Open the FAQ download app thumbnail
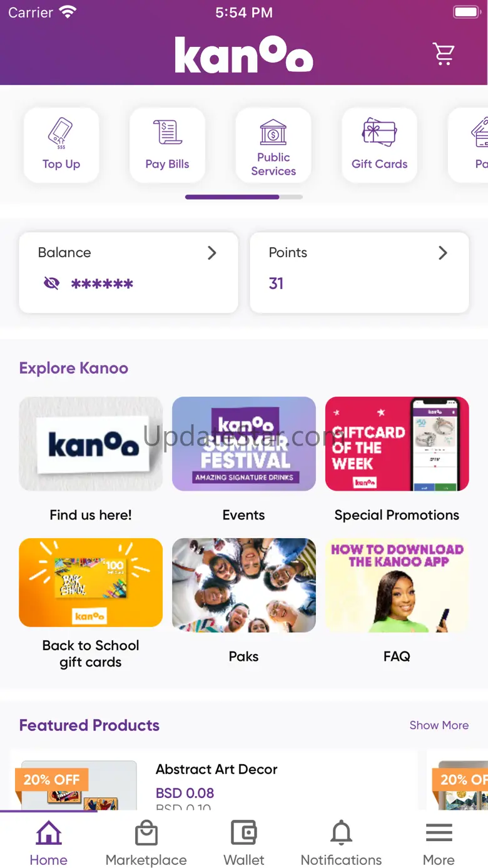This screenshot has height=868, width=488. (397, 585)
